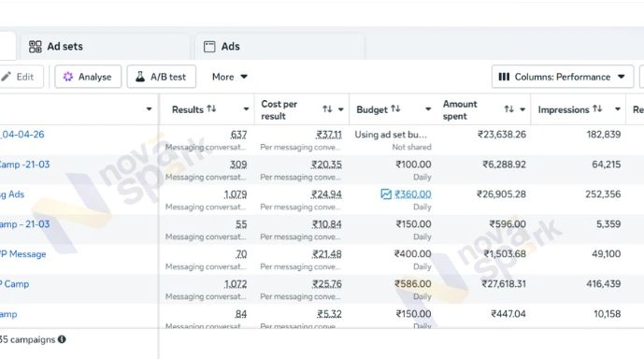
Task: Open the Columns: Performance dropdown
Action: tap(563, 77)
